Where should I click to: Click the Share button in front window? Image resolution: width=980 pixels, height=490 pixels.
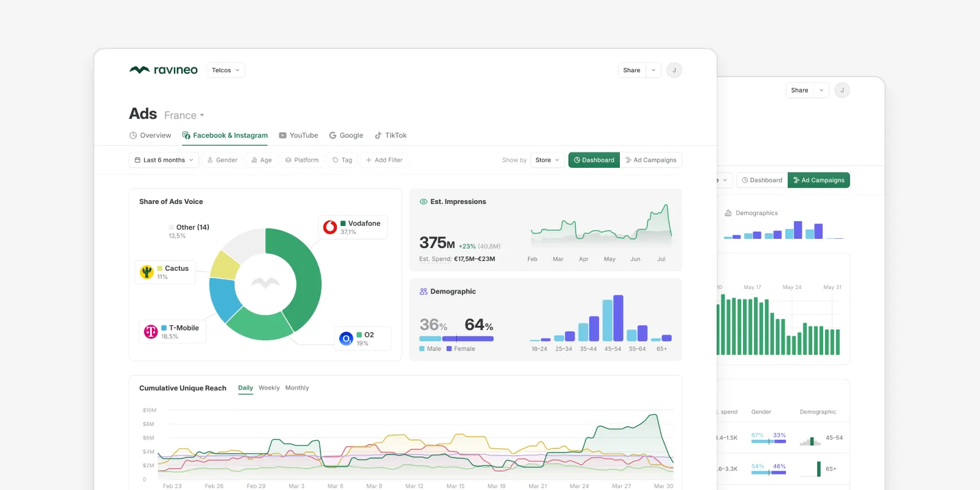point(631,70)
